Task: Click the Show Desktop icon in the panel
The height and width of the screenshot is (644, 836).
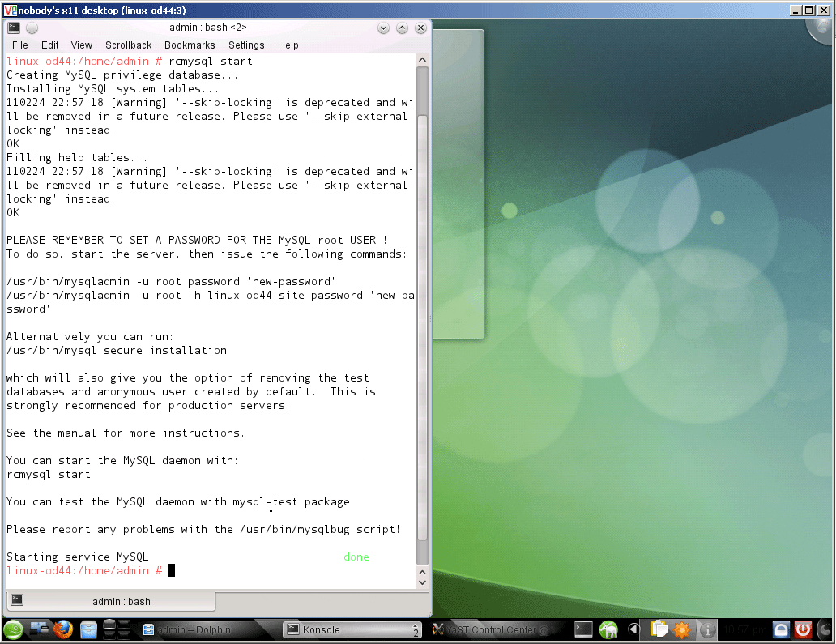Action: pos(39,629)
